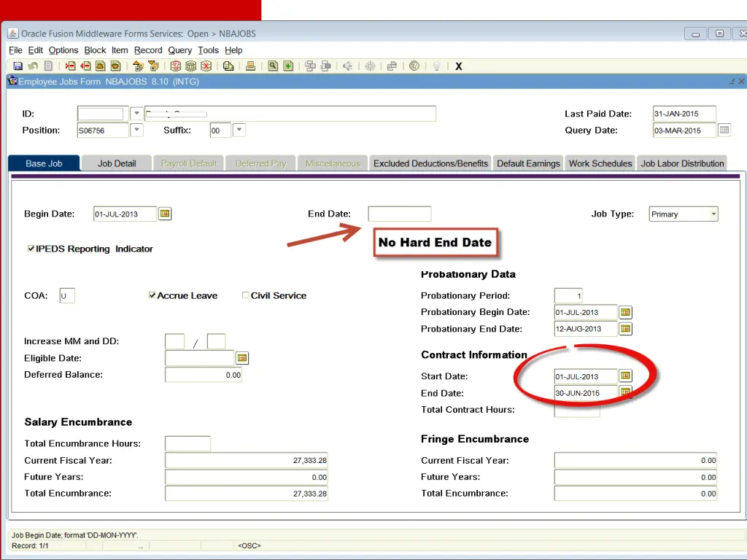Toggle IPEDS Reporting Indicator checkbox
747x560 pixels.
pos(31,249)
